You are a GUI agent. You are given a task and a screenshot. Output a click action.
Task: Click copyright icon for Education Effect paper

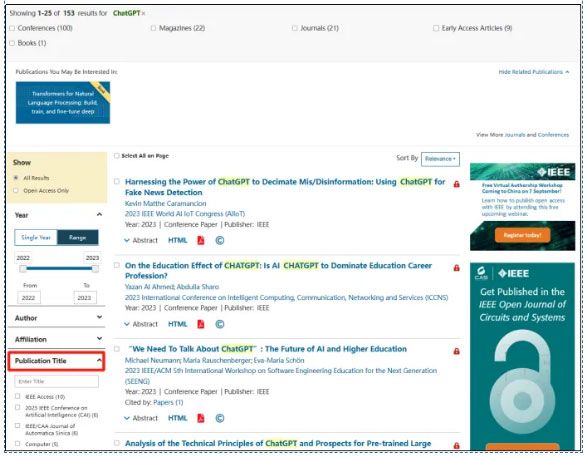point(220,324)
